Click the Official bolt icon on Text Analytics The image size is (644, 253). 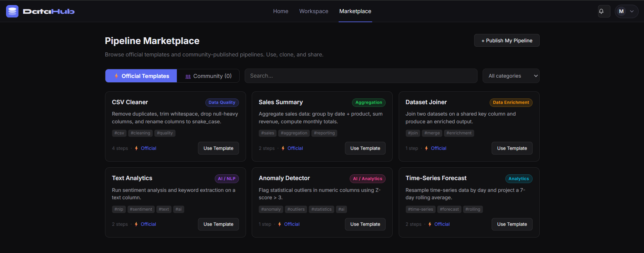[136, 224]
